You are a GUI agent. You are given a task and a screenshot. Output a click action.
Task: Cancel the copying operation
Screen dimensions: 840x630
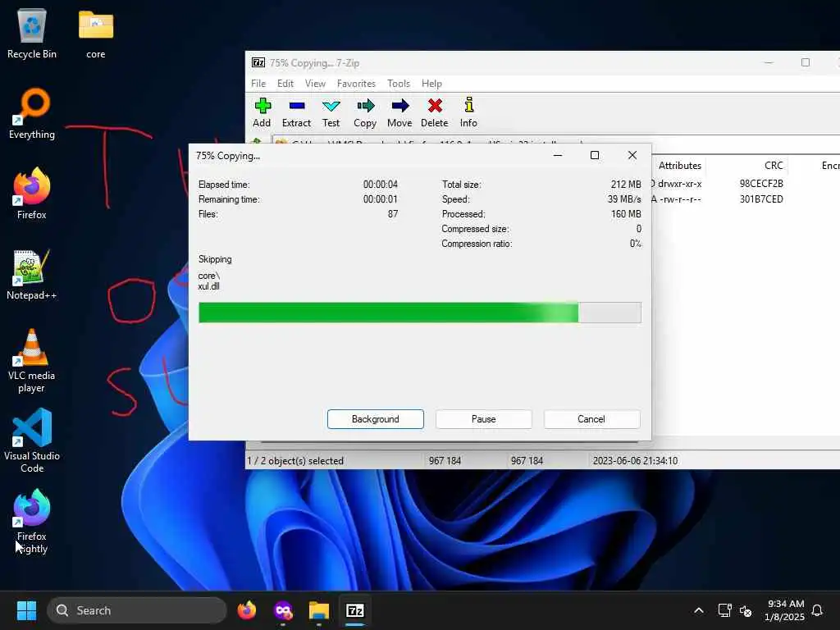tap(591, 419)
